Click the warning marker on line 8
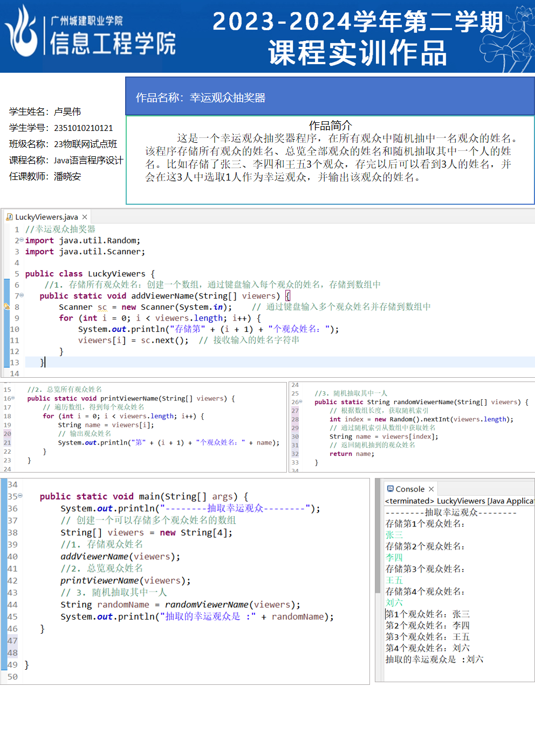 point(6,307)
